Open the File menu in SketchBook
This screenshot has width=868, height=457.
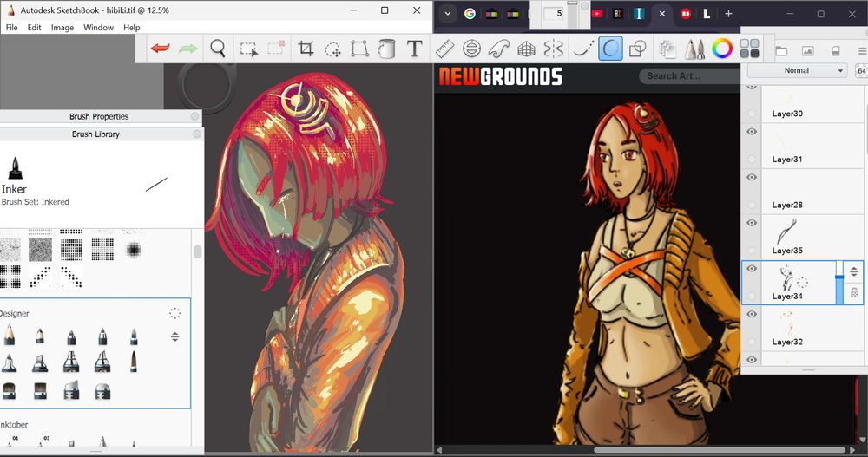pyautogui.click(x=11, y=27)
